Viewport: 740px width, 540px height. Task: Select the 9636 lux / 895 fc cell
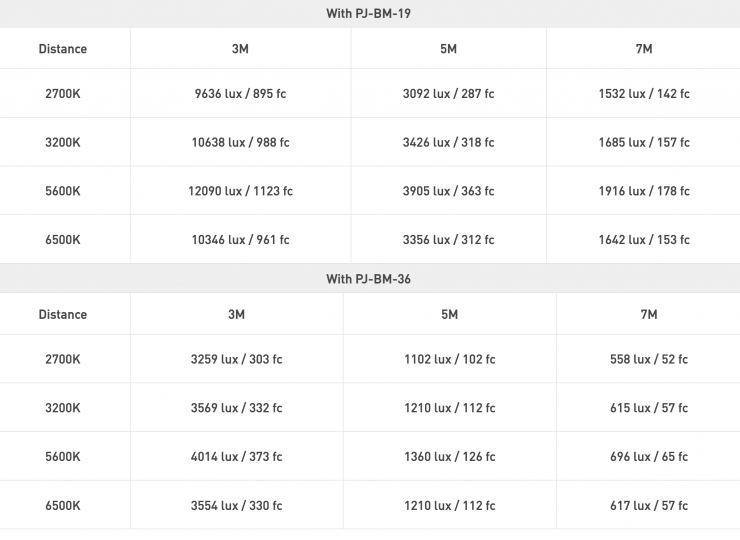(241, 94)
